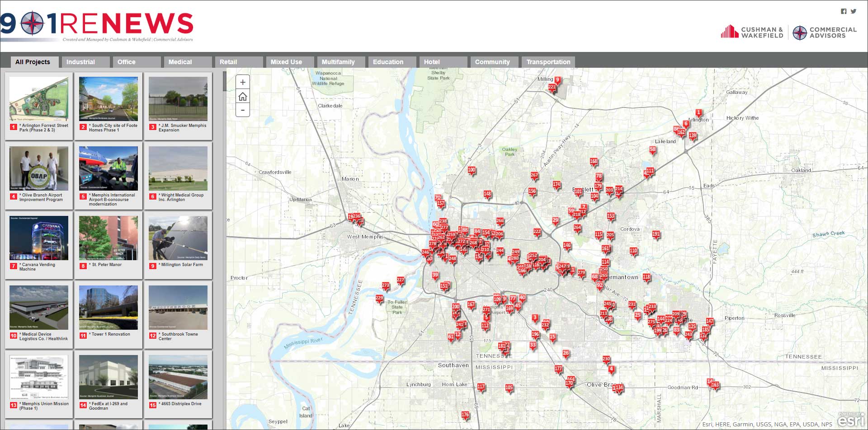Open Arlington Forrest Street Park project thumbnail
Image resolution: width=868 pixels, height=430 pixels.
click(x=39, y=99)
